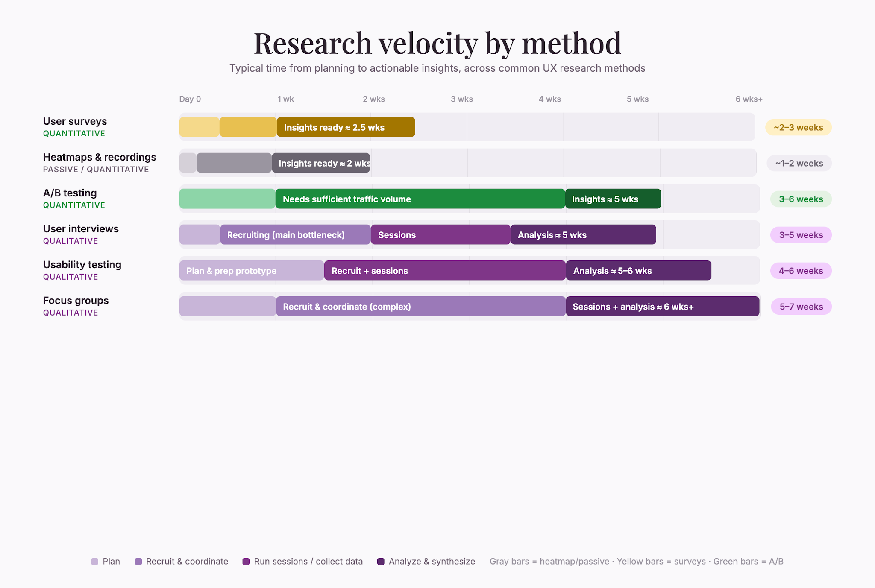This screenshot has width=875, height=588.
Task: Click QUANTITATIVE tag under A/B testing
Action: click(x=74, y=205)
